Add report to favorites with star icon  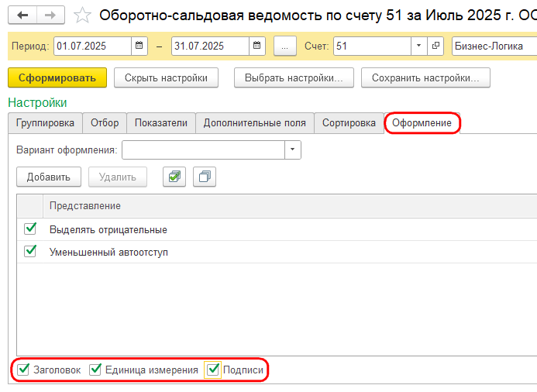click(x=82, y=15)
